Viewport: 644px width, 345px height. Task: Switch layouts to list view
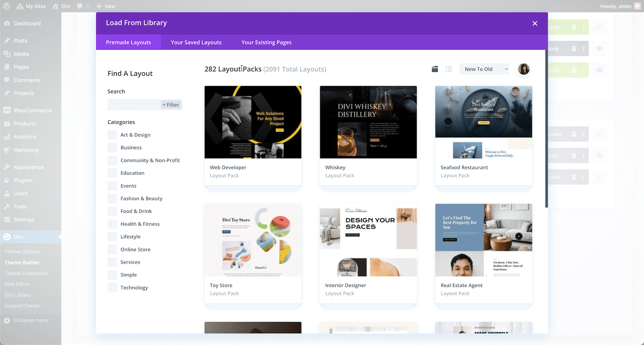tap(448, 69)
